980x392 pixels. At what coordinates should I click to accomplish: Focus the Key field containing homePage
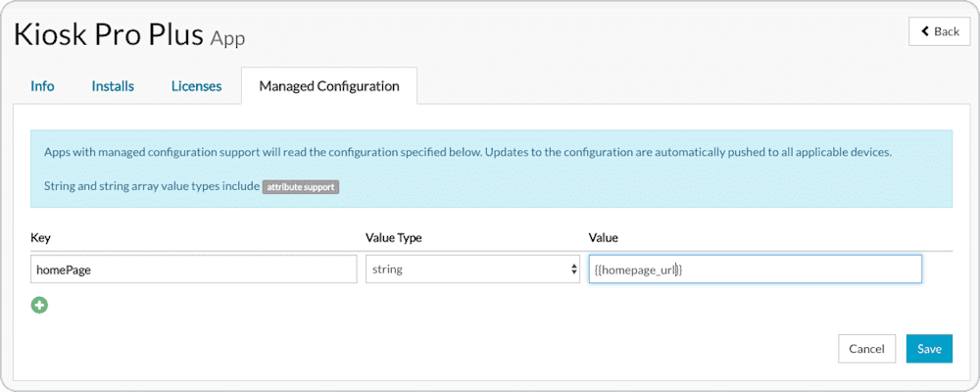[x=194, y=269]
